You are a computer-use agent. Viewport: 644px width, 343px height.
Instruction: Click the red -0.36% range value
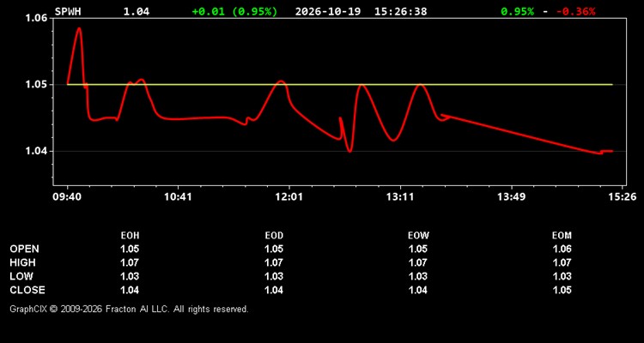(x=575, y=11)
